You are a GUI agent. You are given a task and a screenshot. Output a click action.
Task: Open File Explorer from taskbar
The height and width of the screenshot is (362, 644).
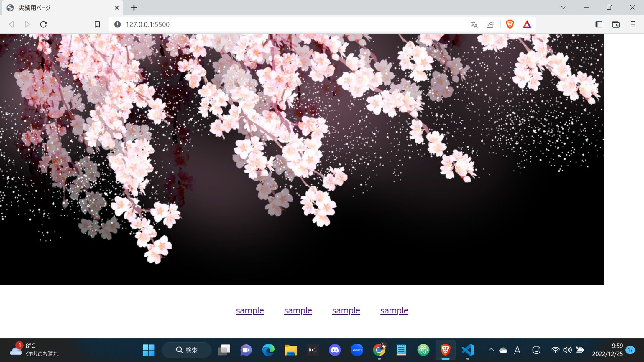click(x=290, y=350)
